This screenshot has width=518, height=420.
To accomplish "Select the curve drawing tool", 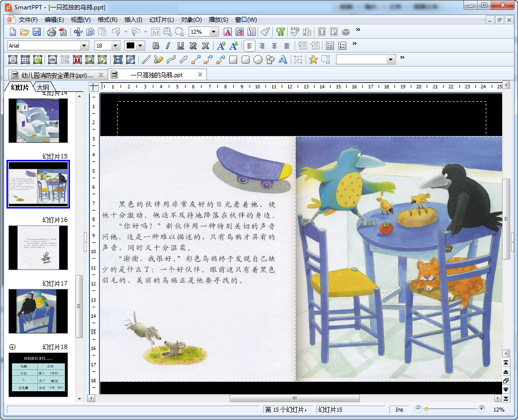I will [171, 60].
